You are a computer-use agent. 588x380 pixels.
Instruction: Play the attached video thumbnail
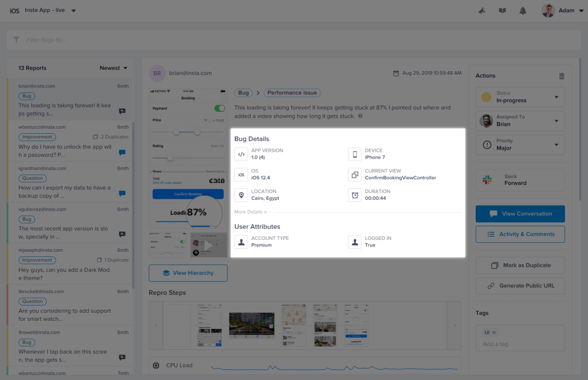[x=208, y=245]
